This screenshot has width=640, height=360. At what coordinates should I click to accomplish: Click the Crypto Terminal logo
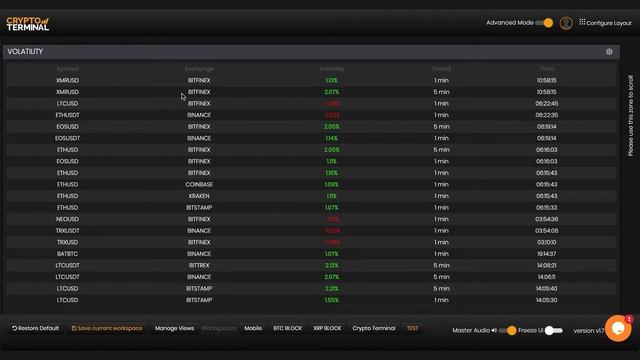click(28, 24)
